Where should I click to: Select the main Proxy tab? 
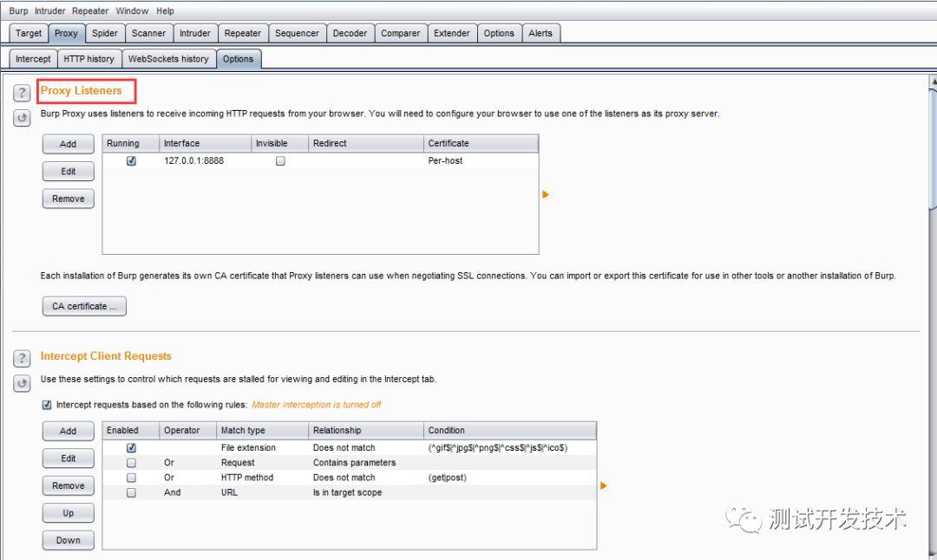coord(66,34)
